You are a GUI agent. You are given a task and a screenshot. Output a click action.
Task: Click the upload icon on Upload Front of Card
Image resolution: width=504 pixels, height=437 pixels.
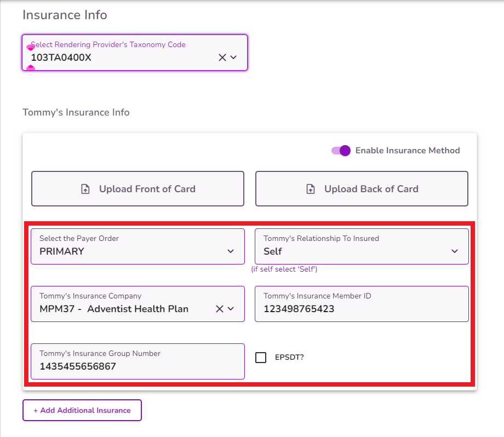[85, 188]
